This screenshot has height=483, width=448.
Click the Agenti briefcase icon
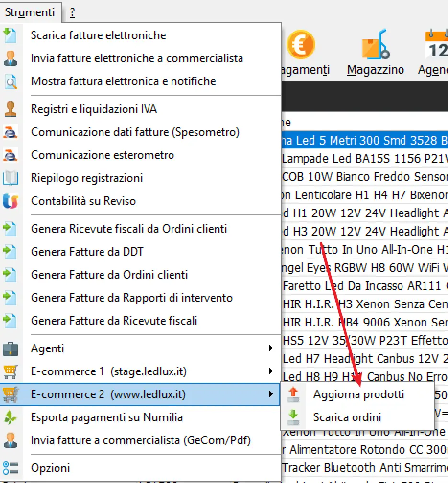pyautogui.click(x=10, y=348)
